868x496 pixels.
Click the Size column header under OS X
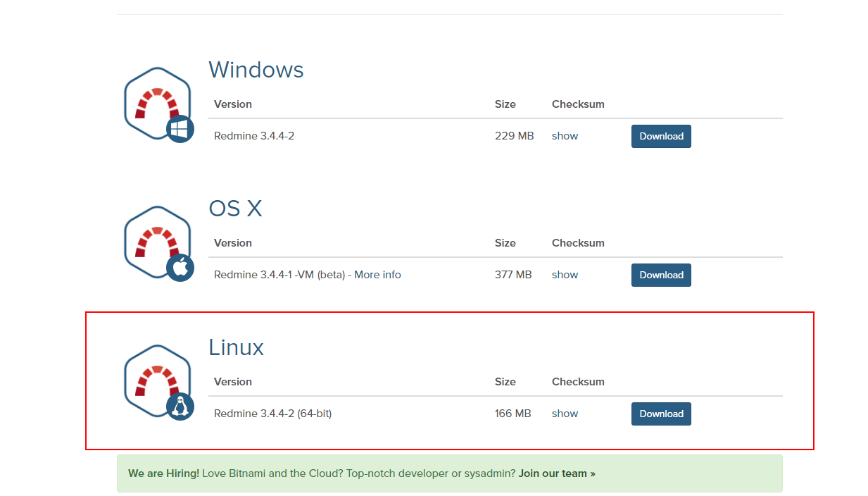tap(505, 243)
